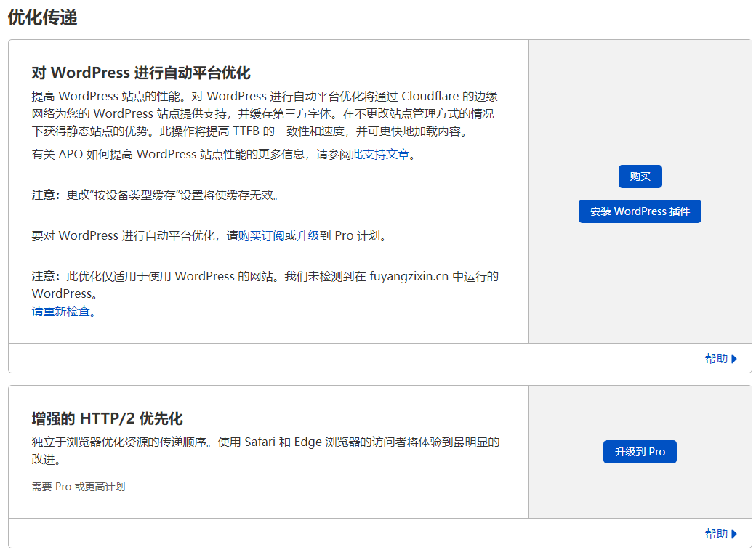Select the text 需要 Pro 或更高计划
The image size is (756, 555).
[x=79, y=487]
